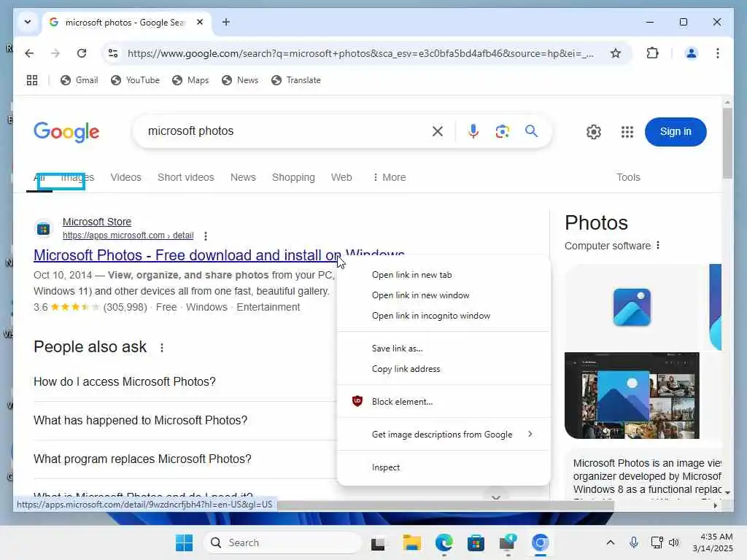Select Inspect from context menu
Viewport: 747px width, 560px height.
tap(443, 467)
